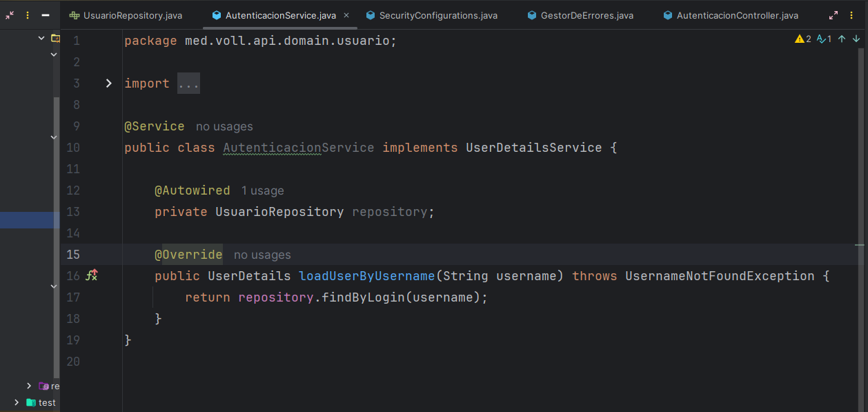Click the 'repository' field name on line 13
This screenshot has width=868, height=412.
[390, 212]
